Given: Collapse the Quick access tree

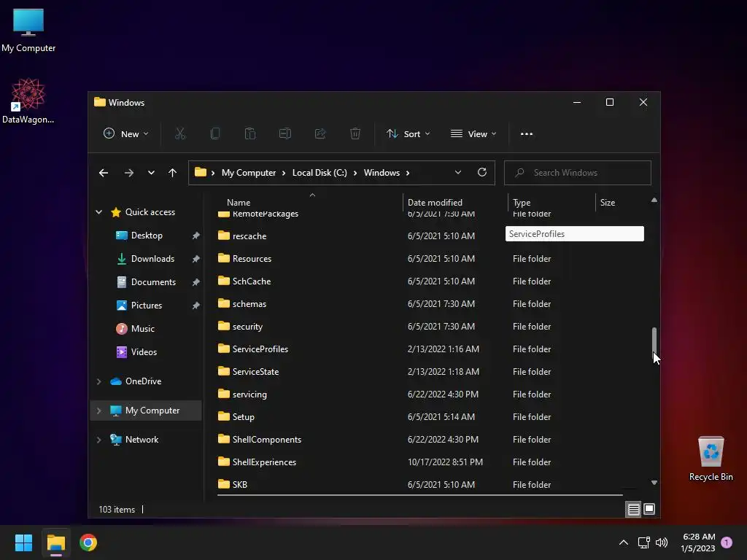Looking at the screenshot, I should point(98,212).
